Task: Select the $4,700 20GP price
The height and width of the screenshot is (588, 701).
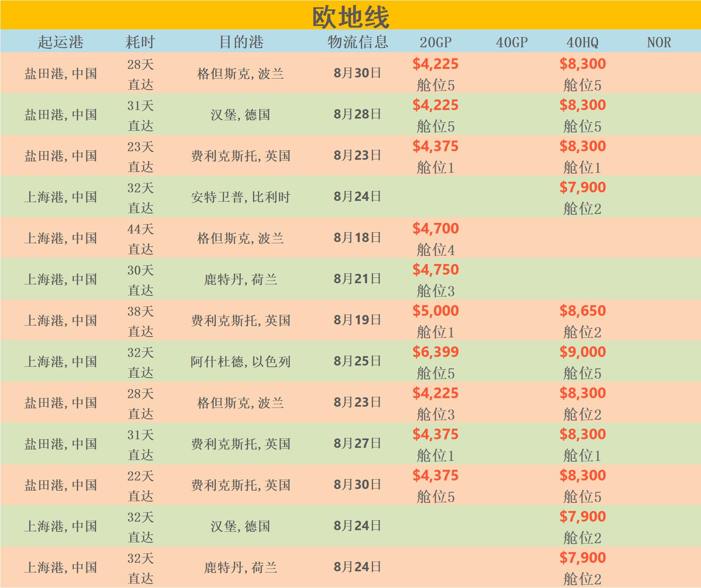Action: (435, 229)
